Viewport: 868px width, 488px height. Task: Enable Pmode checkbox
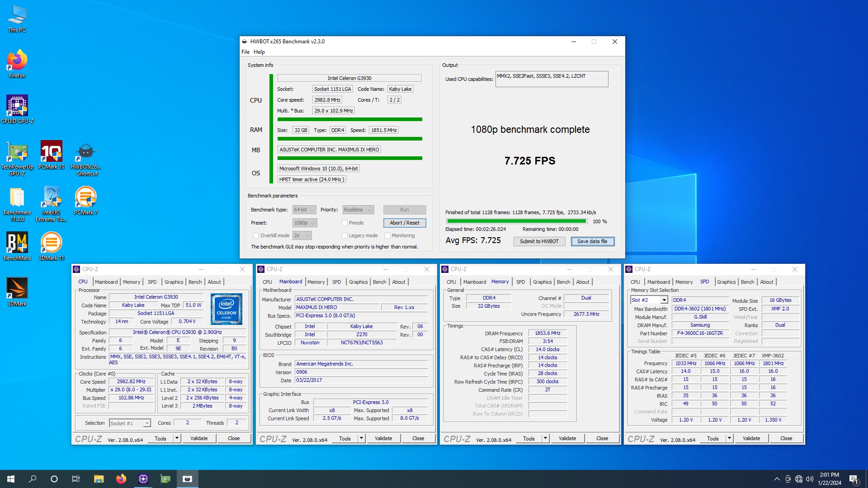point(345,223)
